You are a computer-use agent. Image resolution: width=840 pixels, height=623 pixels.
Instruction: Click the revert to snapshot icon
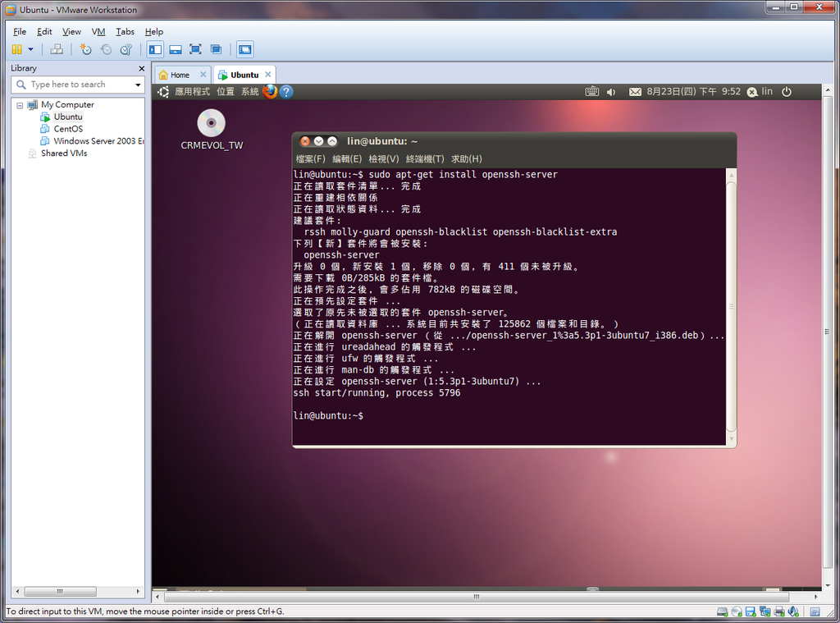(x=106, y=49)
